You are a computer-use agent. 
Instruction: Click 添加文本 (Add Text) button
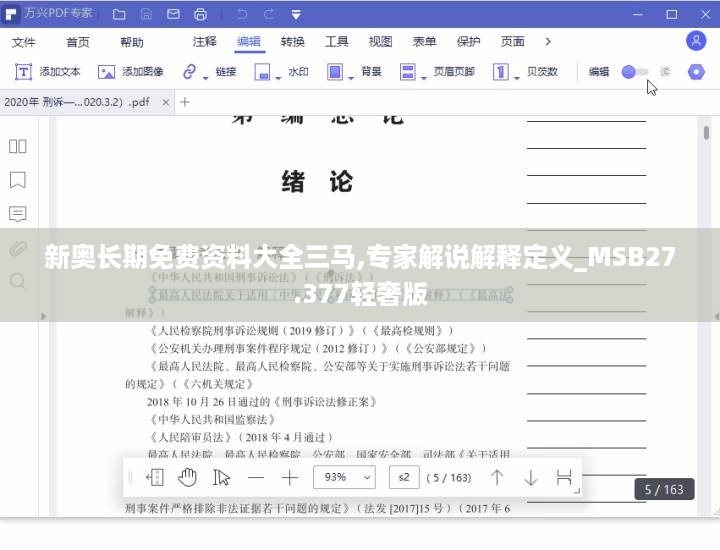click(x=48, y=72)
